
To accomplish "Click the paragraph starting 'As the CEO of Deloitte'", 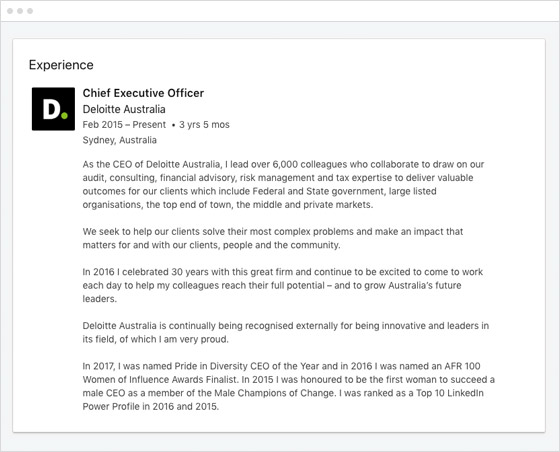I will pos(283,185).
